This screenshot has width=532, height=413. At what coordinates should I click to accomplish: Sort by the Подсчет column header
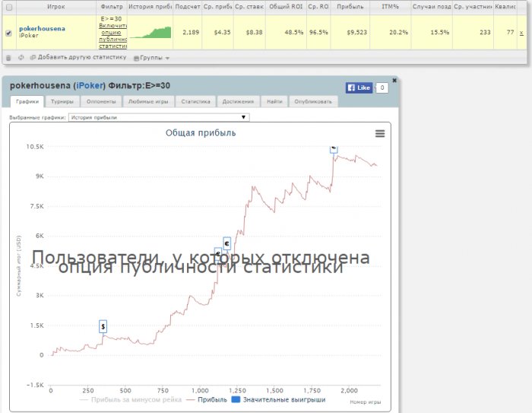pyautogui.click(x=187, y=7)
